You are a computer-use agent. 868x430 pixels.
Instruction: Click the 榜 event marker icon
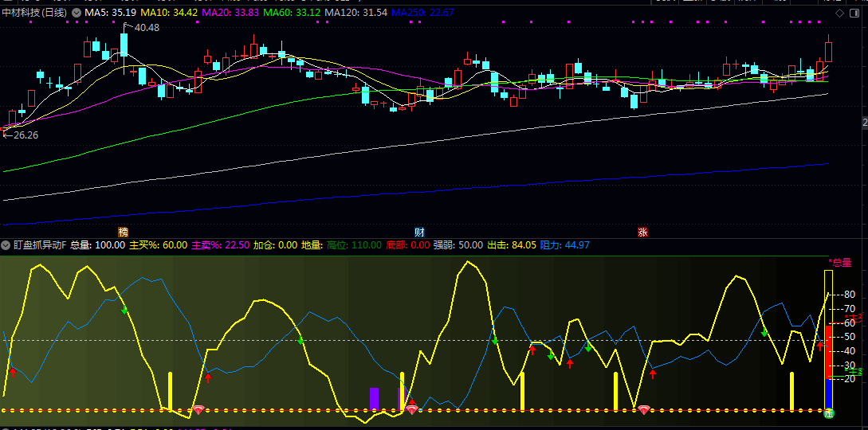(x=123, y=232)
